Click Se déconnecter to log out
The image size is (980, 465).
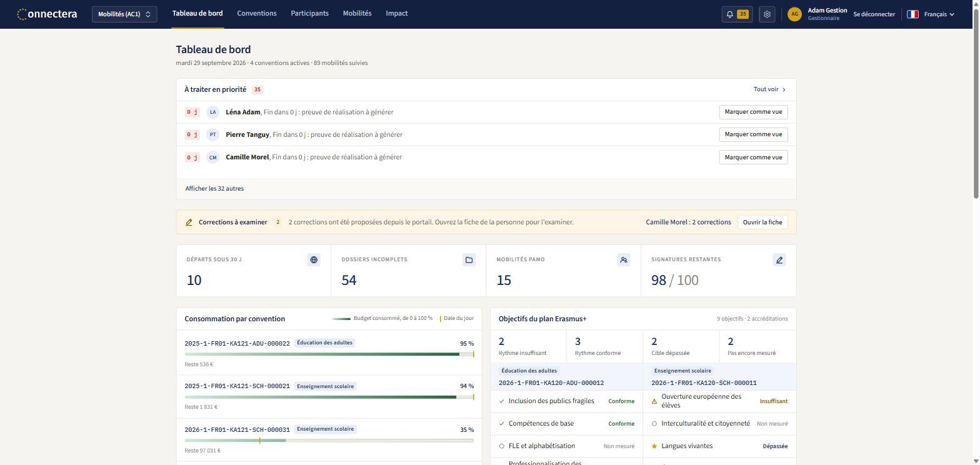pos(874,14)
